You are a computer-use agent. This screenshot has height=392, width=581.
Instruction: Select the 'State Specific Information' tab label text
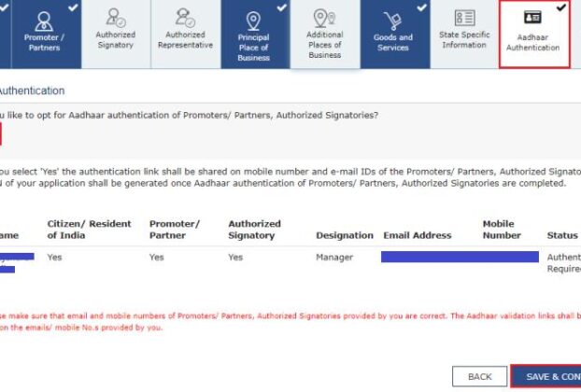tap(464, 40)
